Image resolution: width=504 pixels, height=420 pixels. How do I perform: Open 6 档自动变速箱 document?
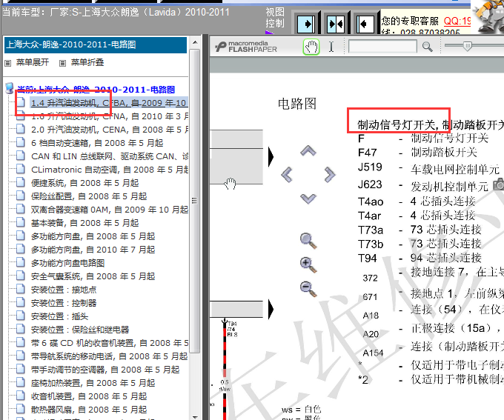(x=97, y=143)
